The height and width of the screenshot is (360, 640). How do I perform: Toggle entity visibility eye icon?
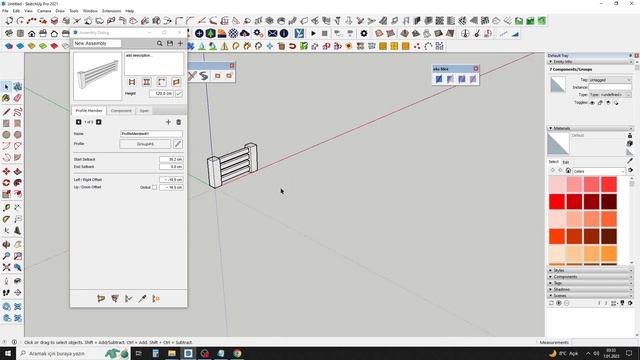[592, 103]
